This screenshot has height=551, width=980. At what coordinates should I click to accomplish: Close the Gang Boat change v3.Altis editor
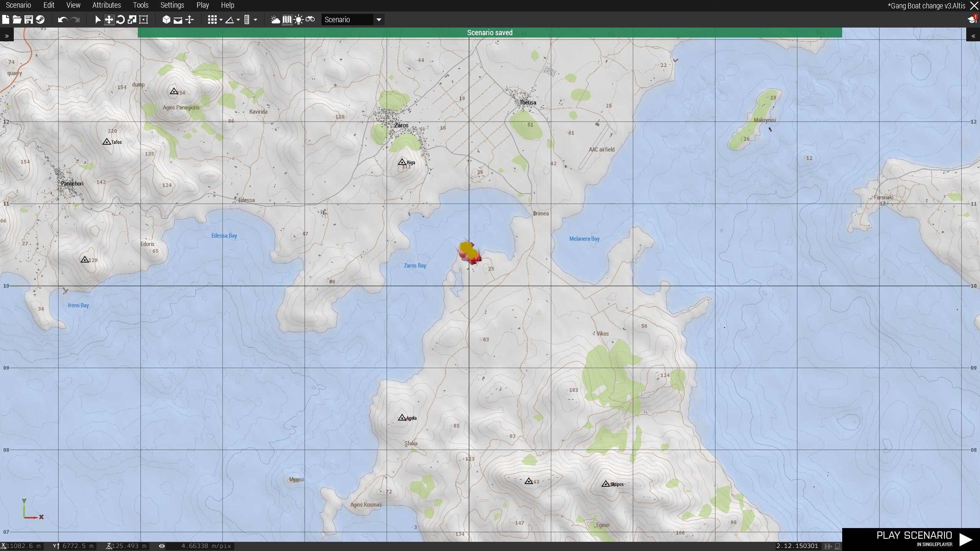[x=974, y=6]
